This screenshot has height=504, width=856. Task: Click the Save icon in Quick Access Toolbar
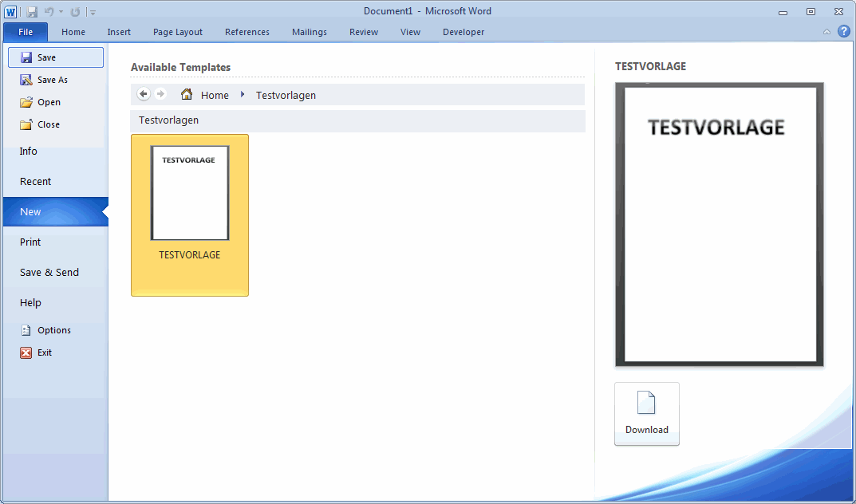point(32,12)
